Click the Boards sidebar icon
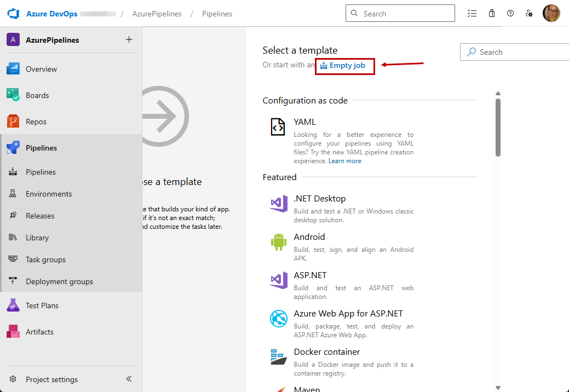569x392 pixels. [x=13, y=95]
